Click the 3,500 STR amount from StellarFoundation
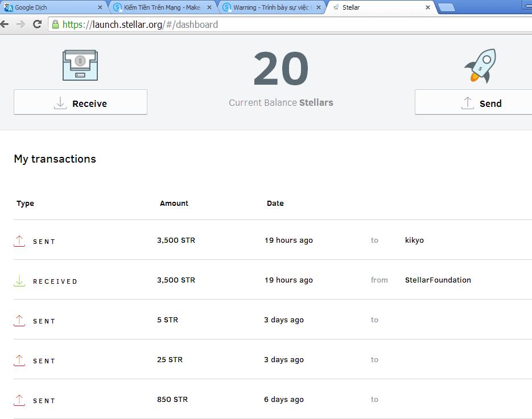This screenshot has height=419, width=532. coord(176,280)
